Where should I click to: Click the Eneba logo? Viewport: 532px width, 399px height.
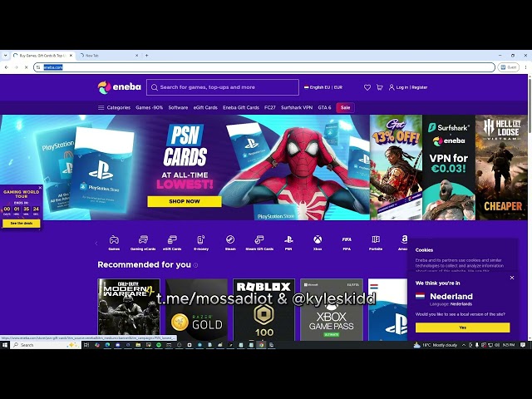(x=119, y=87)
